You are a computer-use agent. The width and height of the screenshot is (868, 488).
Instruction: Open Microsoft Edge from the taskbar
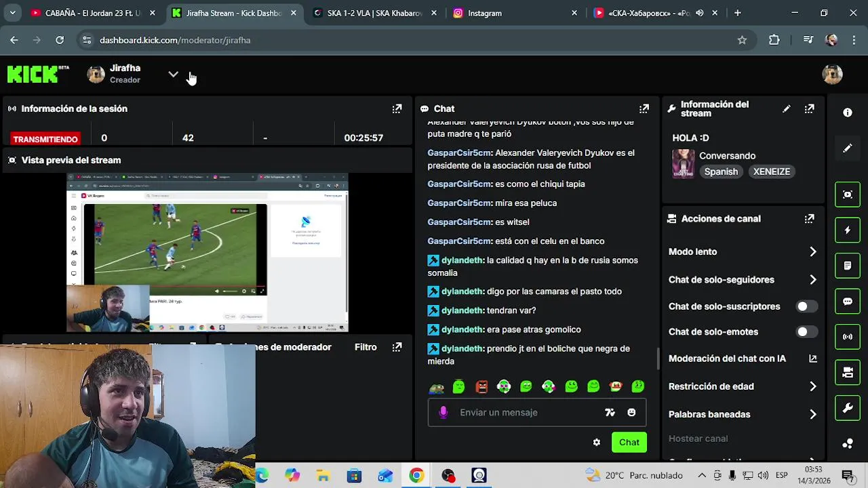click(x=262, y=476)
